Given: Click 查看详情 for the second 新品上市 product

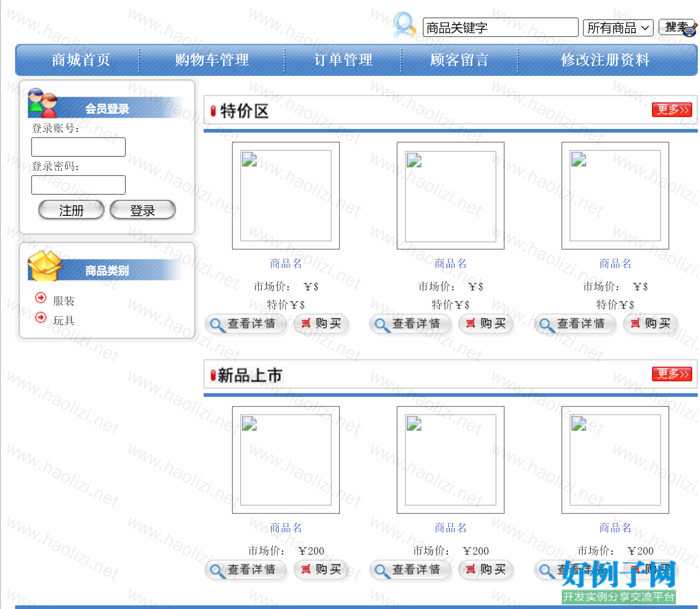Looking at the screenshot, I should [409, 570].
